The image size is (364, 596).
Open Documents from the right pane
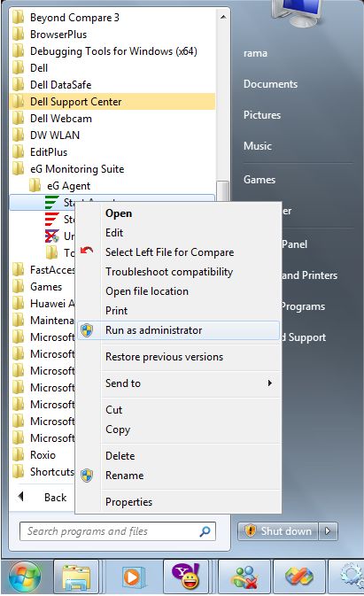(x=270, y=84)
